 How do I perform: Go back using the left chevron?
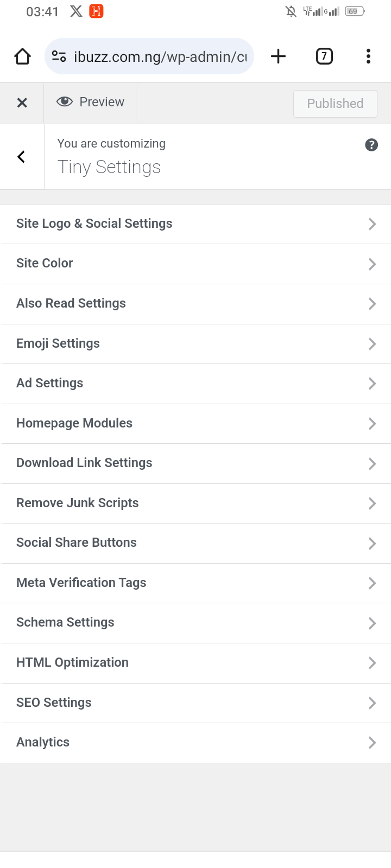[22, 157]
